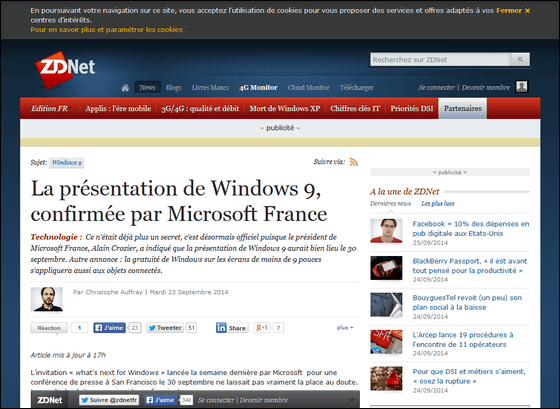Click 'Devenir membre' in the header

[x=486, y=88]
